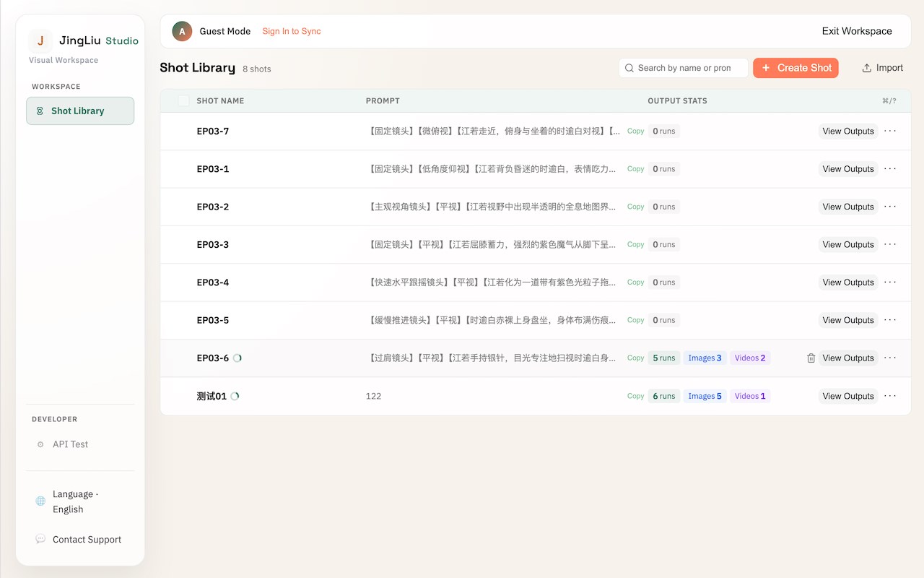Click the Import button
The width and height of the screenshot is (924, 578).
(882, 68)
